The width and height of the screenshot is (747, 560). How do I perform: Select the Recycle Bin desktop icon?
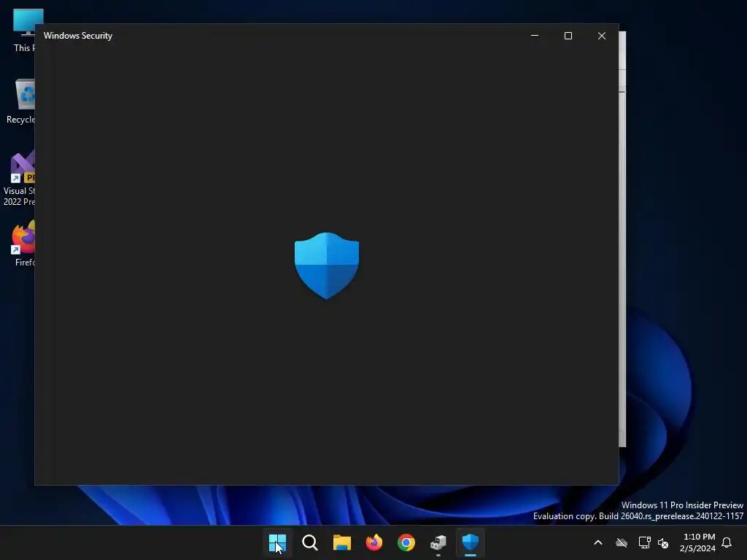click(21, 101)
